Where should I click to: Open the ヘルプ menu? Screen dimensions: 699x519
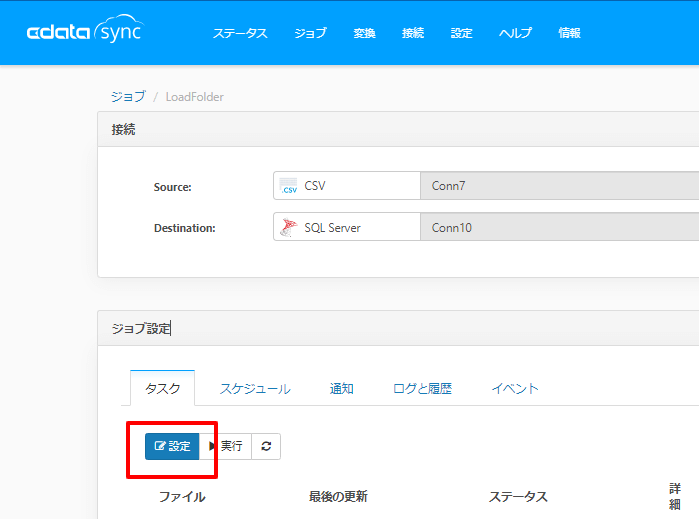coord(515,33)
